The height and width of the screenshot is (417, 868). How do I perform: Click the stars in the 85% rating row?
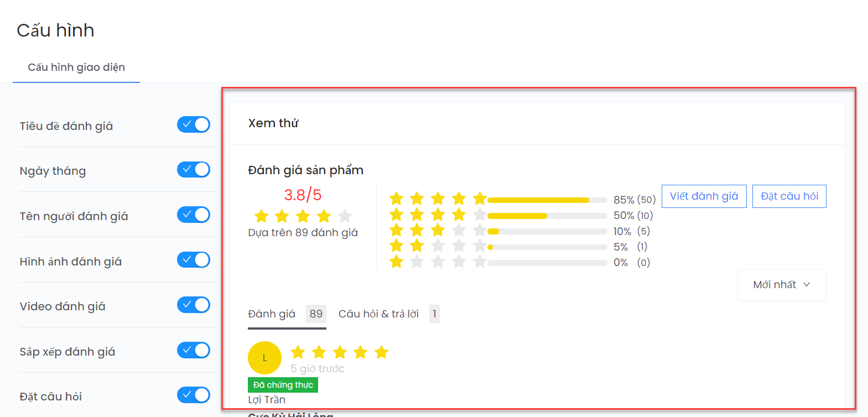pyautogui.click(x=438, y=198)
